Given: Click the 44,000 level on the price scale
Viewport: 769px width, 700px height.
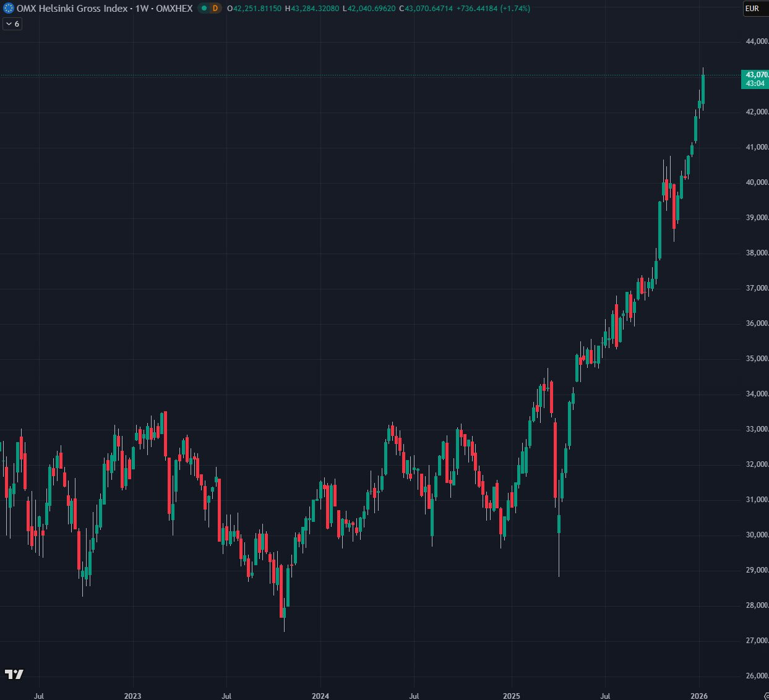Looking at the screenshot, I should [757, 41].
